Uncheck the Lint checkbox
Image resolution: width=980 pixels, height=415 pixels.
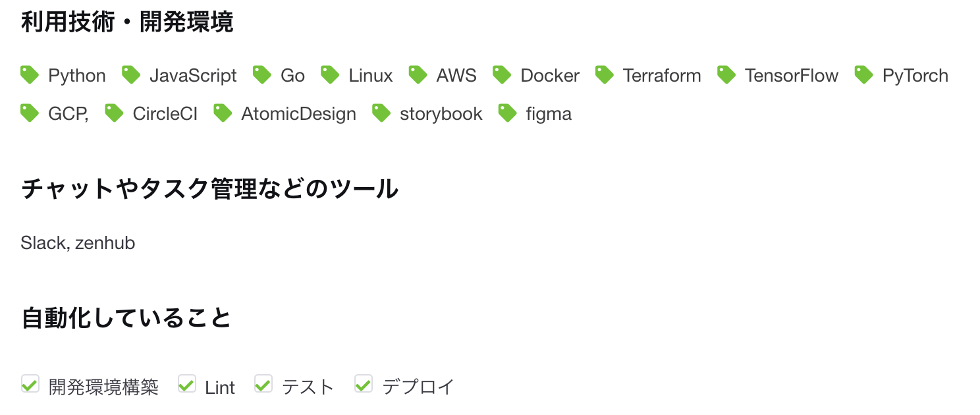pos(186,383)
